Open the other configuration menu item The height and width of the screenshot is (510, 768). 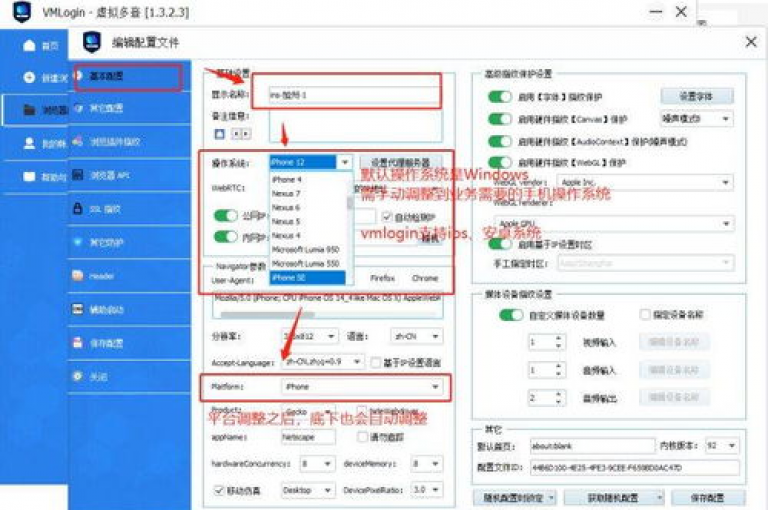pyautogui.click(x=130, y=109)
